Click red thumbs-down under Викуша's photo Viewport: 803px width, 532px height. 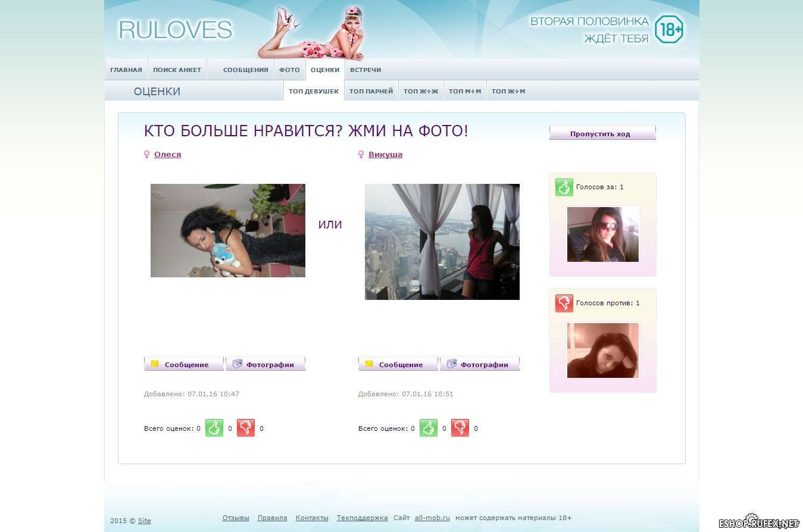tap(460, 428)
